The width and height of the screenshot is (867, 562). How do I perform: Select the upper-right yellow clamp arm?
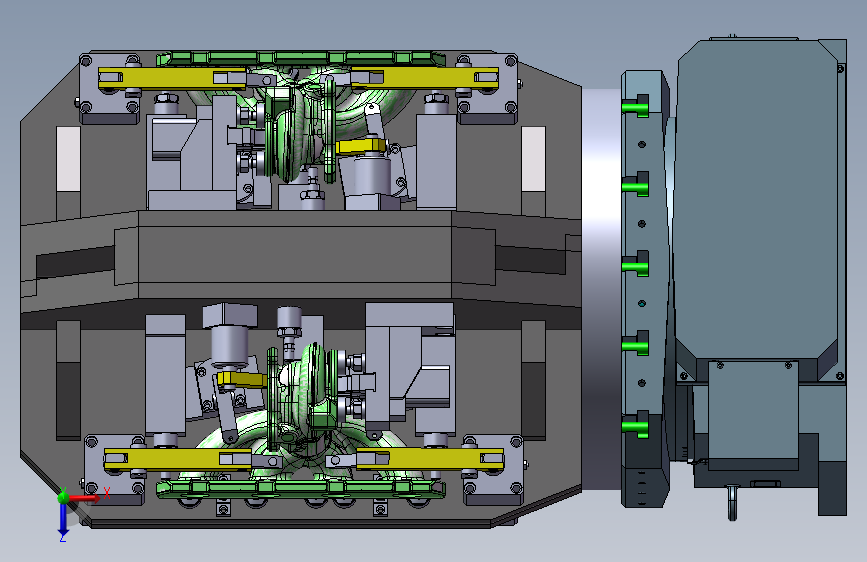[425, 78]
